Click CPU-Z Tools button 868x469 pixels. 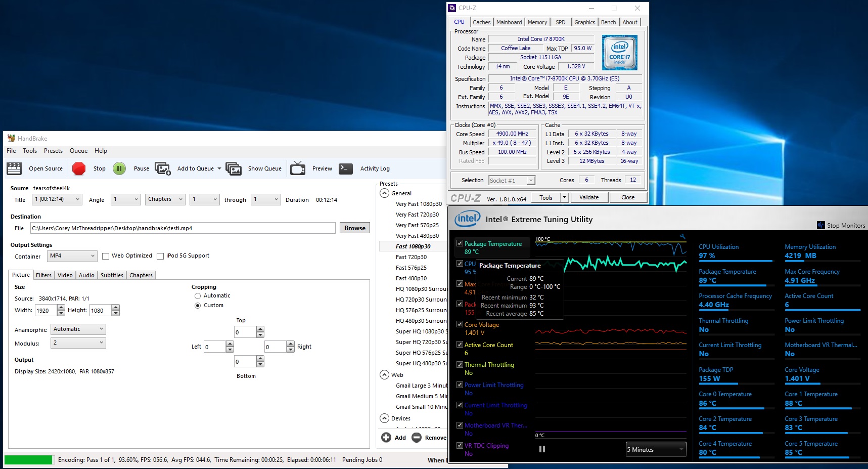[546, 197]
